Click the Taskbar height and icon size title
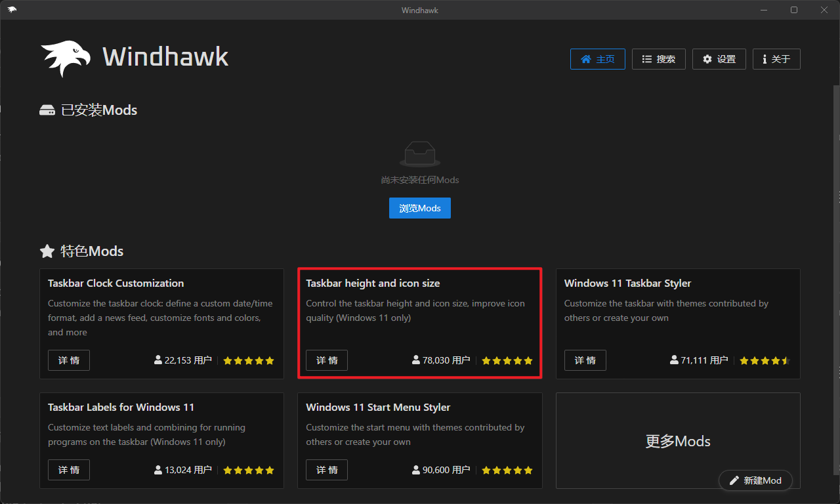The width and height of the screenshot is (840, 504). pyautogui.click(x=373, y=283)
